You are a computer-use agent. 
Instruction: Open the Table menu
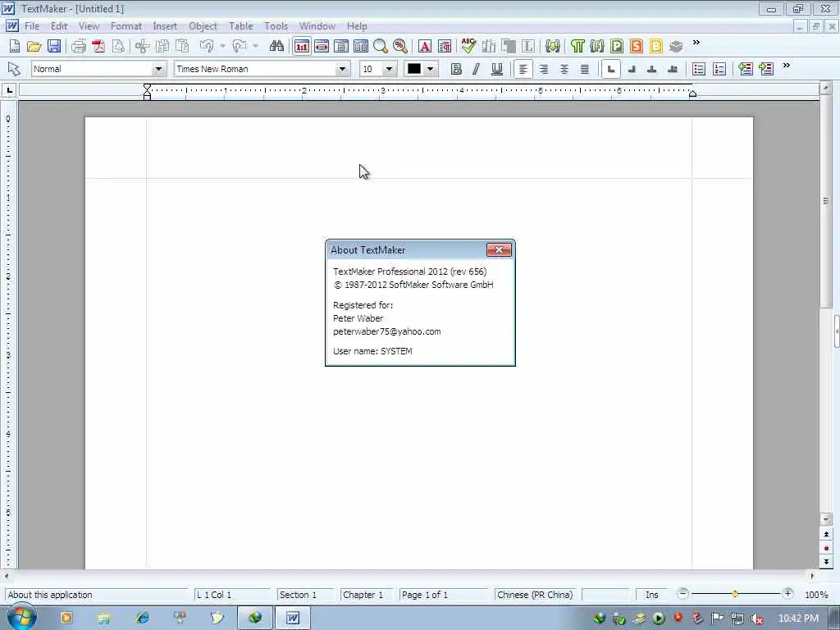pos(240,25)
